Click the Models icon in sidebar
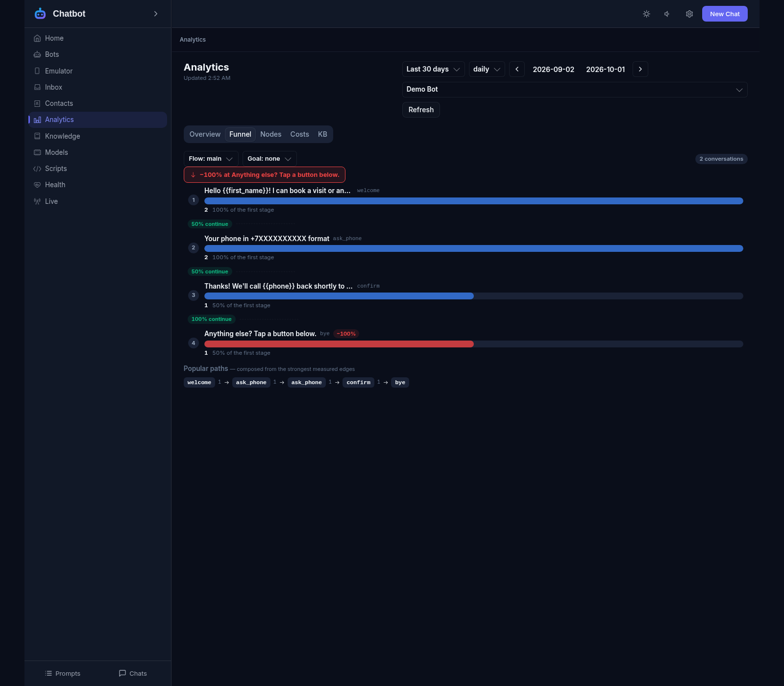The width and height of the screenshot is (784, 686). click(x=37, y=152)
